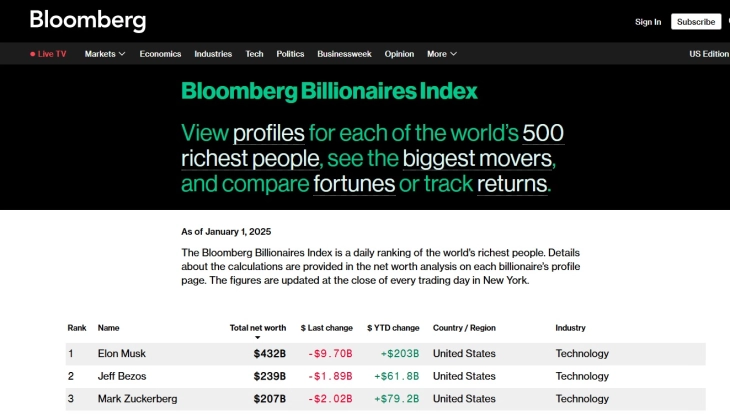Expand the Markets dropdown menu
The image size is (730, 415).
click(105, 54)
